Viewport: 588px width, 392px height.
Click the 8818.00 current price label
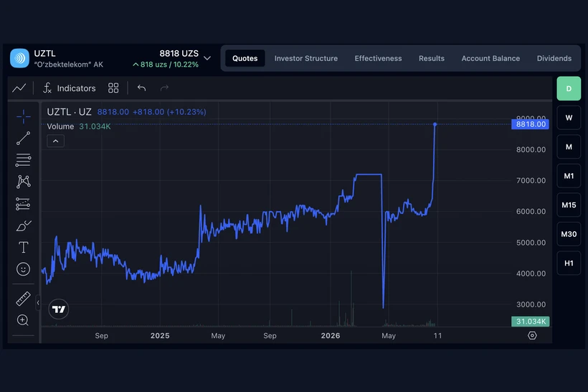pos(530,124)
